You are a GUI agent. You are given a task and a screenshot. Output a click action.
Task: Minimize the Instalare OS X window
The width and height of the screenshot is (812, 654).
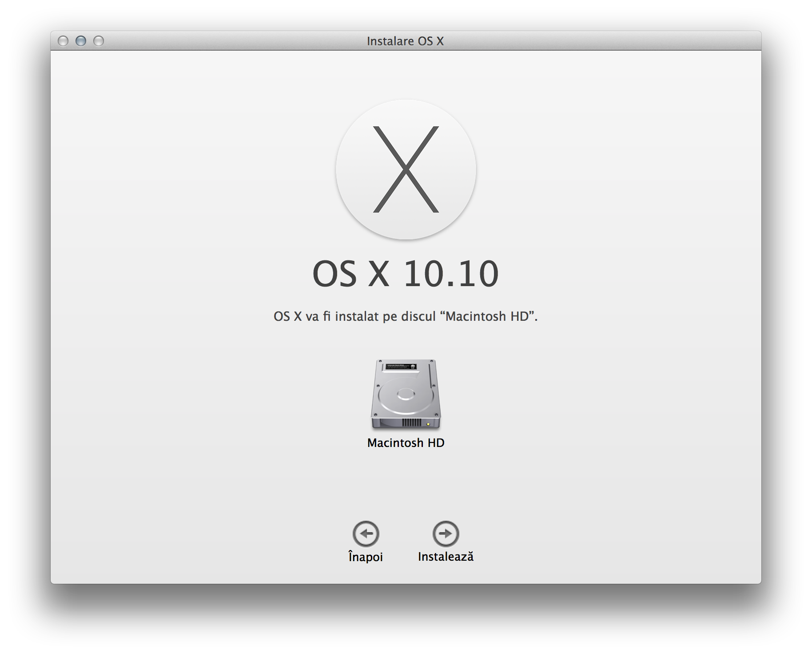tap(81, 41)
